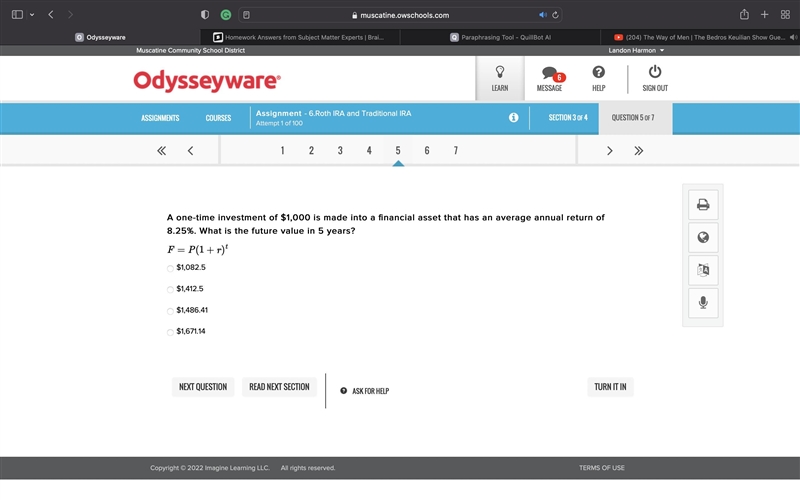
Task: Switch to Homework Answers Brainly tab
Action: click(299, 37)
